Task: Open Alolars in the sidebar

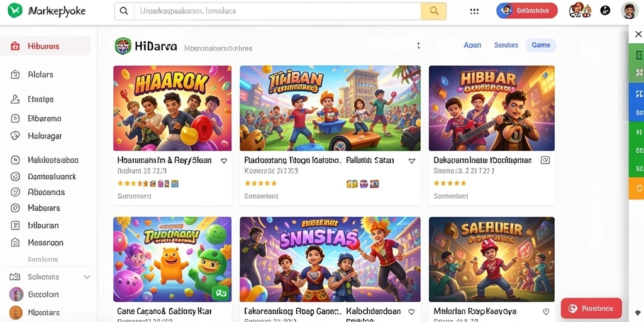Action: [40, 74]
